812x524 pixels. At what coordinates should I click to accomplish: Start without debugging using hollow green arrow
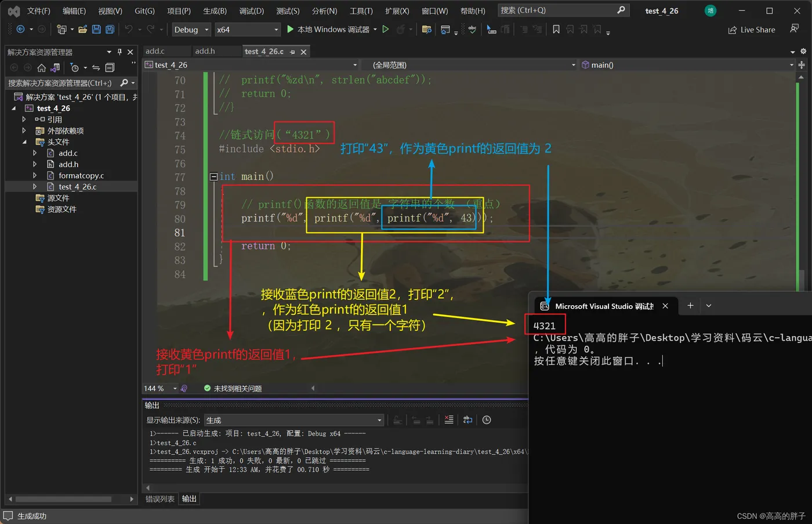pos(385,29)
